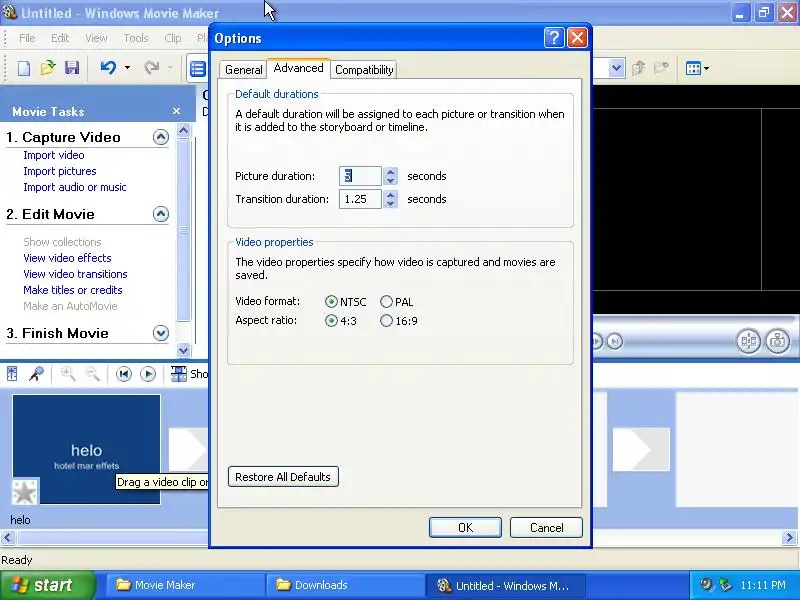Click the Open Project folder icon
Viewport: 800px width, 600px height.
coord(47,68)
